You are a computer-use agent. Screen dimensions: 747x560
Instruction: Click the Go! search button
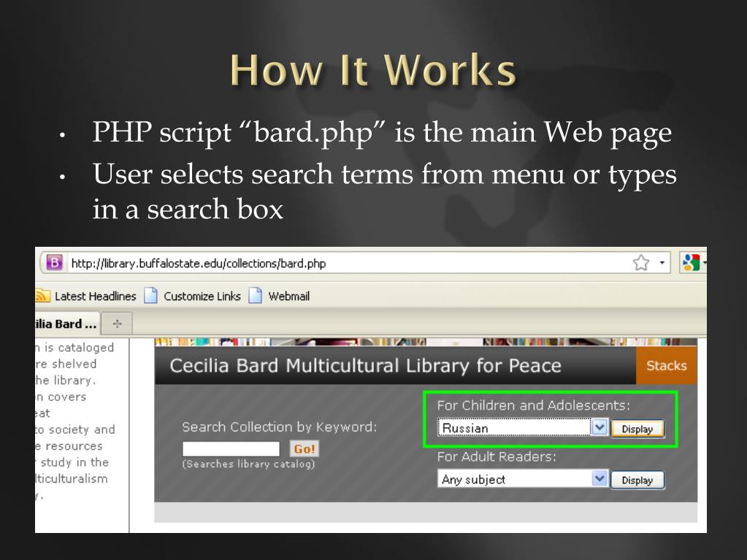click(x=304, y=448)
